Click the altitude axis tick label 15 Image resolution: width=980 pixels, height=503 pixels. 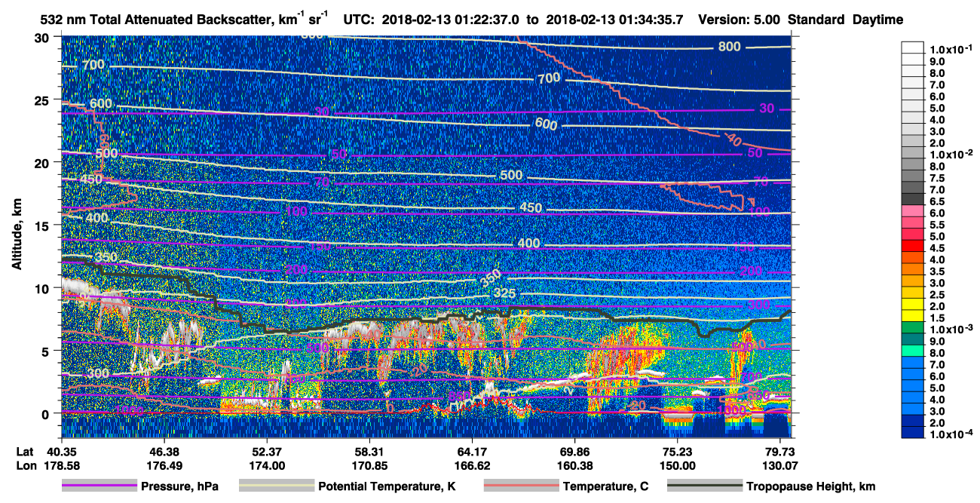pyautogui.click(x=43, y=225)
